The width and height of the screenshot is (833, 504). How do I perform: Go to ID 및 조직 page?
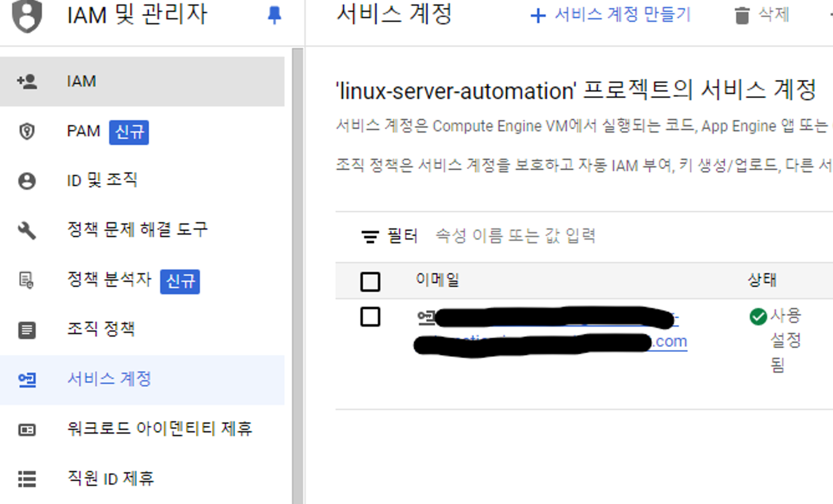[x=142, y=181]
